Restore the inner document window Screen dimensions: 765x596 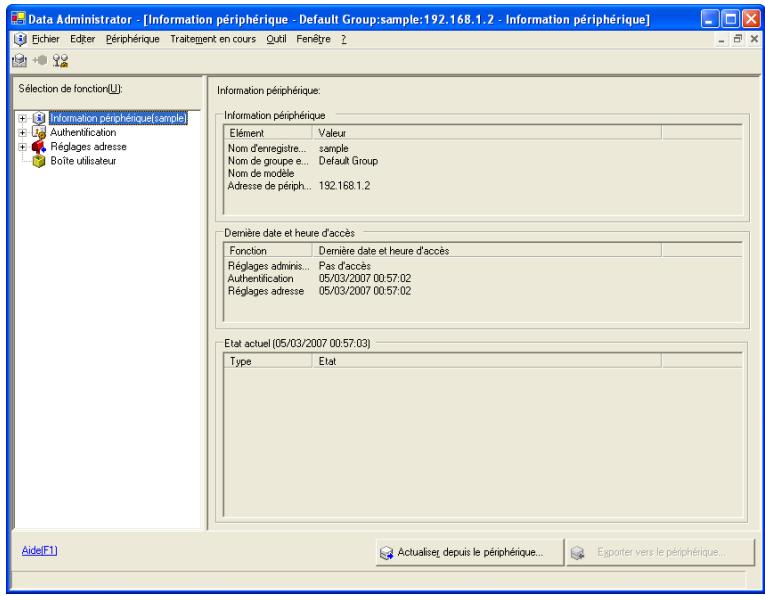[738, 39]
